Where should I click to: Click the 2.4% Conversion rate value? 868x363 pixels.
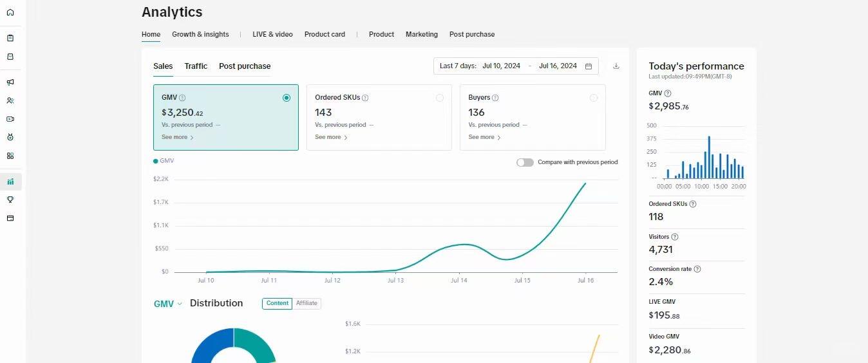coord(661,282)
